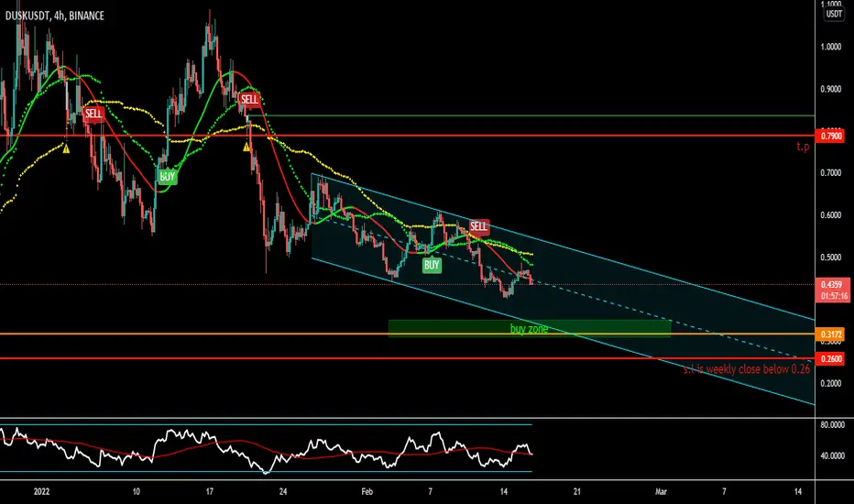Click the 40.0000 RSI scale label
Image resolution: width=854 pixels, height=504 pixels.
[x=833, y=455]
